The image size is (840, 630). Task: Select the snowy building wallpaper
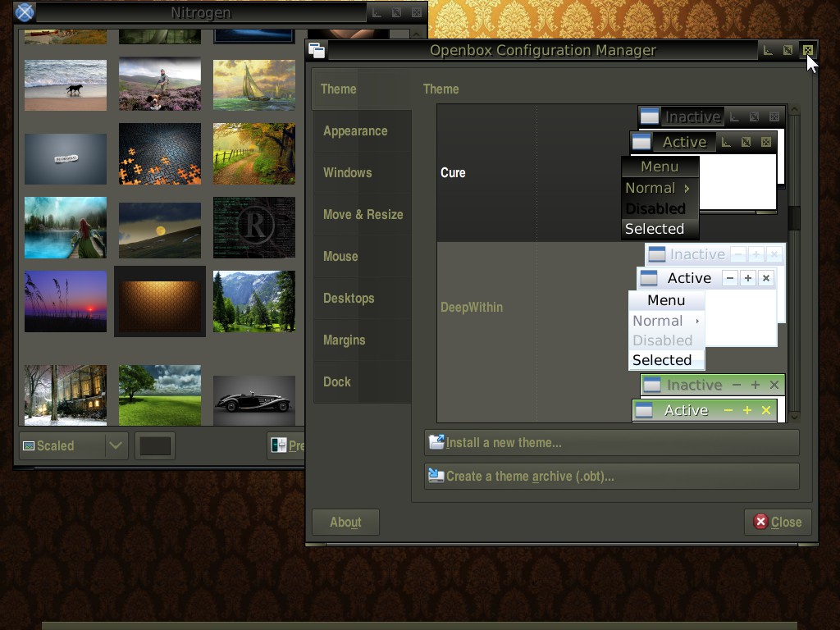pos(66,395)
